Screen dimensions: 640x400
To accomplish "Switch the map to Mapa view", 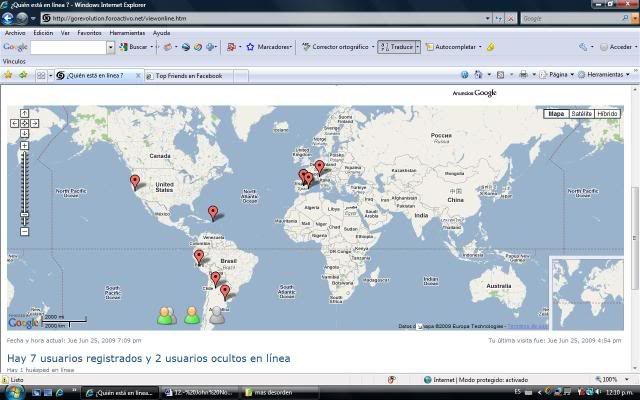I will pos(556,114).
